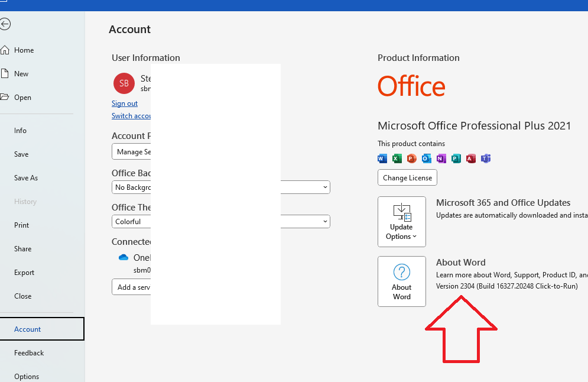Select the Account tab
The width and height of the screenshot is (588, 382).
pyautogui.click(x=41, y=329)
